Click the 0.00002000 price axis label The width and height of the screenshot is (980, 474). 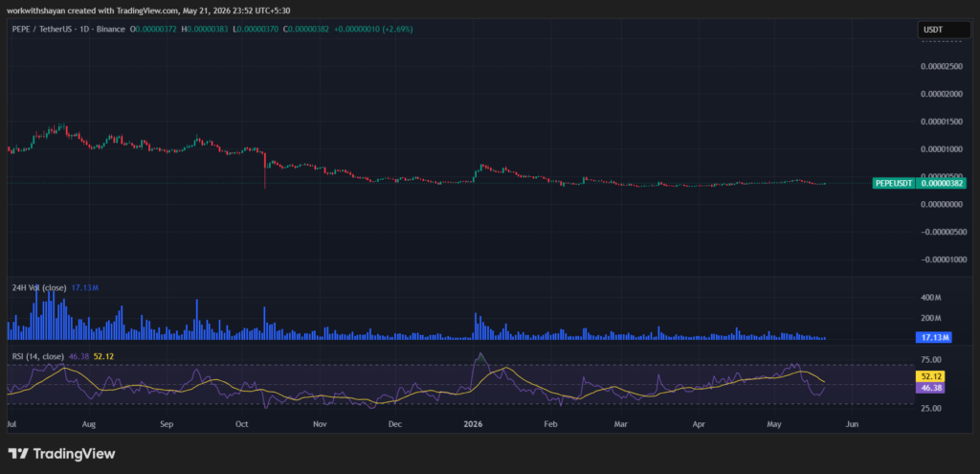pyautogui.click(x=942, y=94)
